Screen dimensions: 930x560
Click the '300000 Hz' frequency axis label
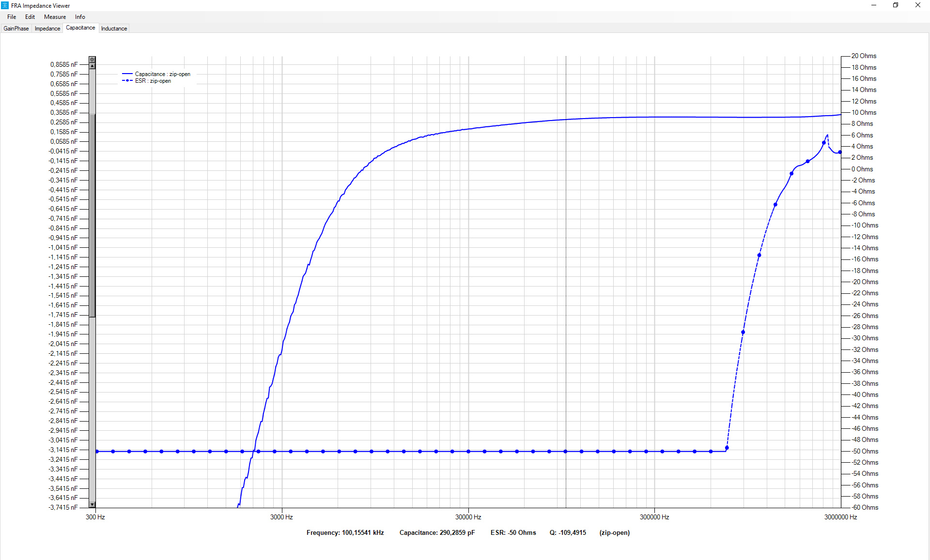coord(654,517)
